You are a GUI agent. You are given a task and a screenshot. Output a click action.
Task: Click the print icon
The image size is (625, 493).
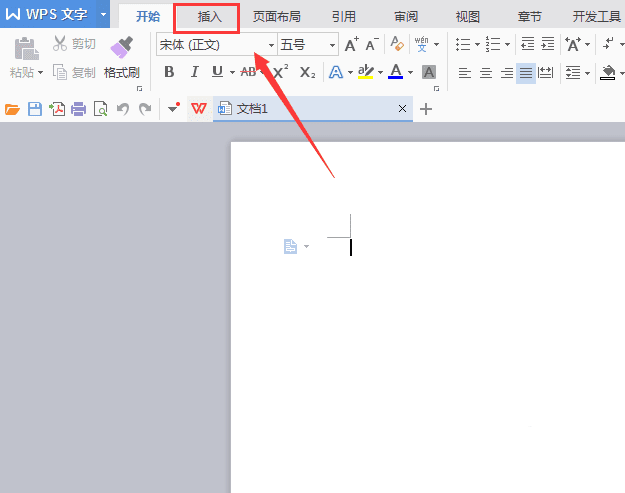[79, 109]
